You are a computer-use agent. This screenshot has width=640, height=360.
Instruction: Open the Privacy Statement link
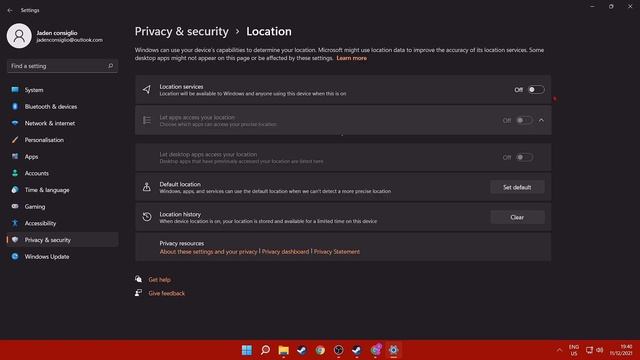(x=337, y=251)
